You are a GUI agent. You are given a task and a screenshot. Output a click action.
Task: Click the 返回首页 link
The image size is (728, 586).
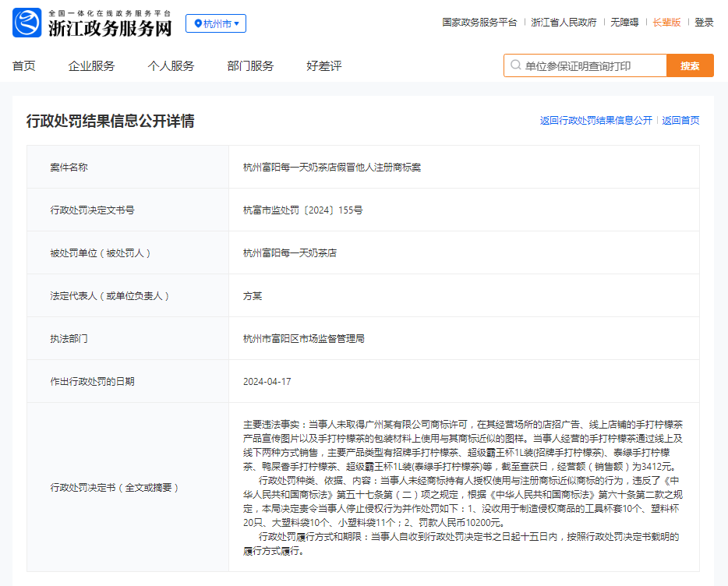tap(680, 121)
